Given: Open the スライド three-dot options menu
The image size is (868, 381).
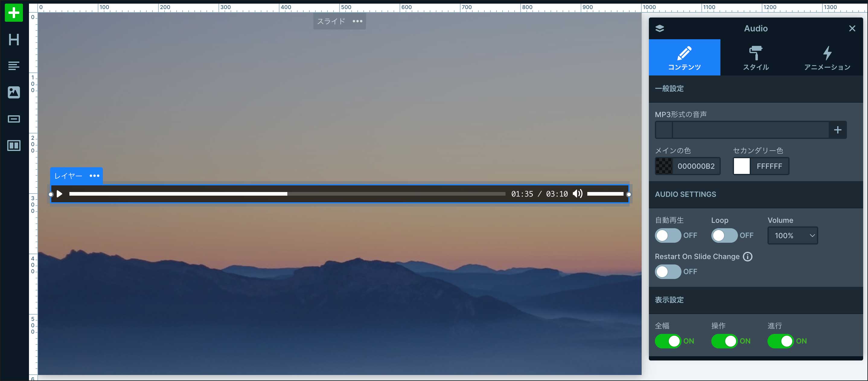Looking at the screenshot, I should point(357,21).
